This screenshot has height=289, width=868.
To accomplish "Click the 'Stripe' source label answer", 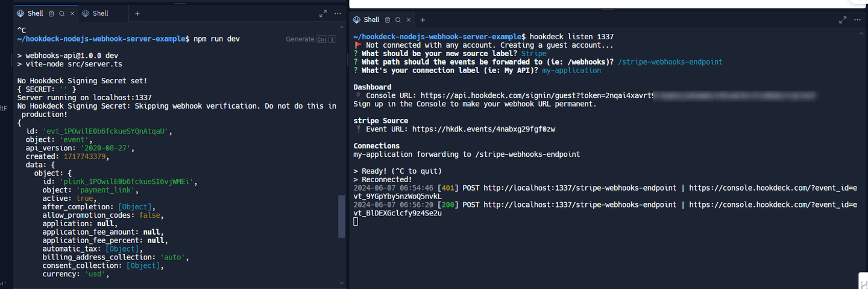I will pyautogui.click(x=534, y=54).
